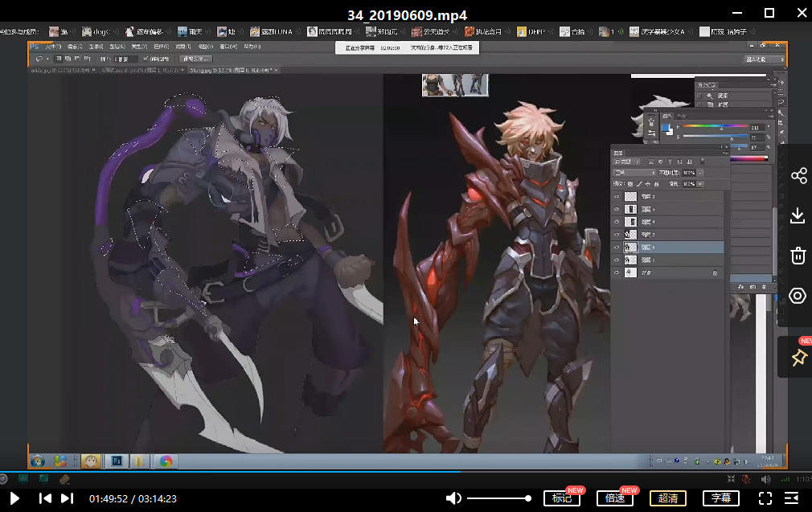The image size is (812, 512).
Task: Click the volume slider handle
Action: tap(528, 498)
